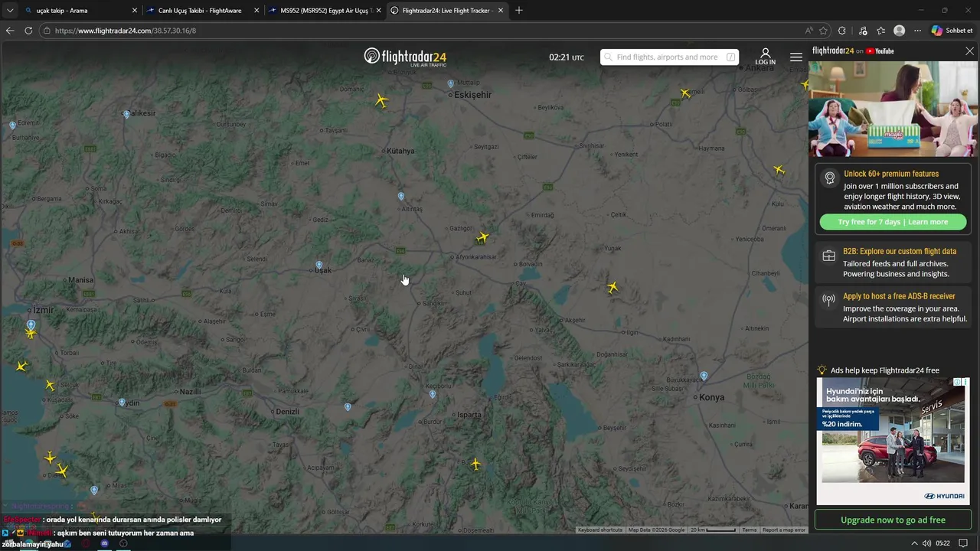Switch to the uçak takip - Arama tab
Image resolution: width=980 pixels, height=551 pixels.
point(80,11)
